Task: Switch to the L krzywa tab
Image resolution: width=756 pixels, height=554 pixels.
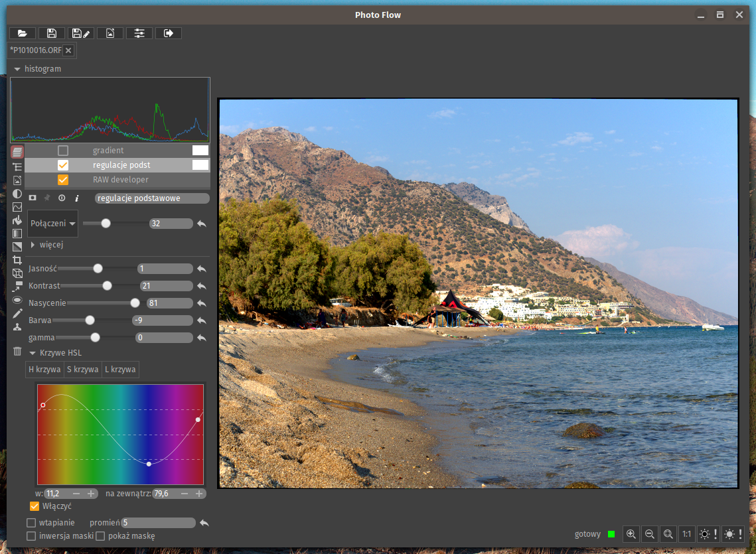Action: [120, 370]
